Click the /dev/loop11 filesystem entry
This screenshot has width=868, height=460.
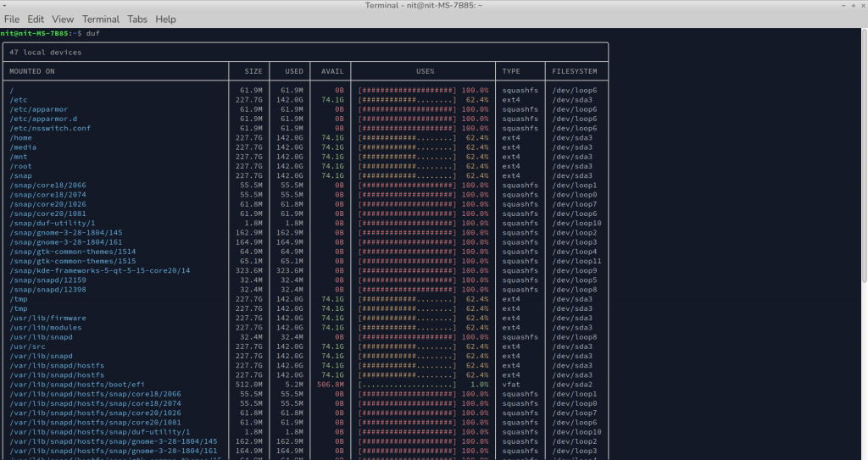(x=576, y=261)
